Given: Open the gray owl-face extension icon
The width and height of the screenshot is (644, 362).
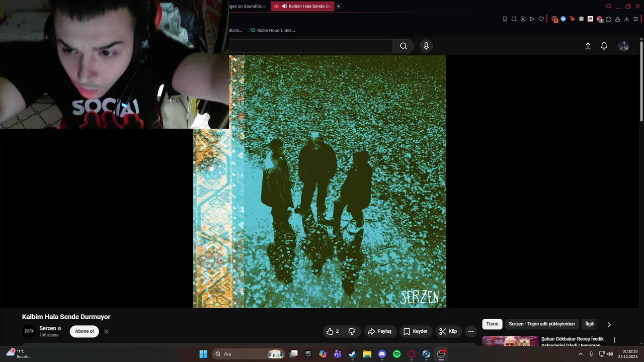Looking at the screenshot, I should coord(581,19).
